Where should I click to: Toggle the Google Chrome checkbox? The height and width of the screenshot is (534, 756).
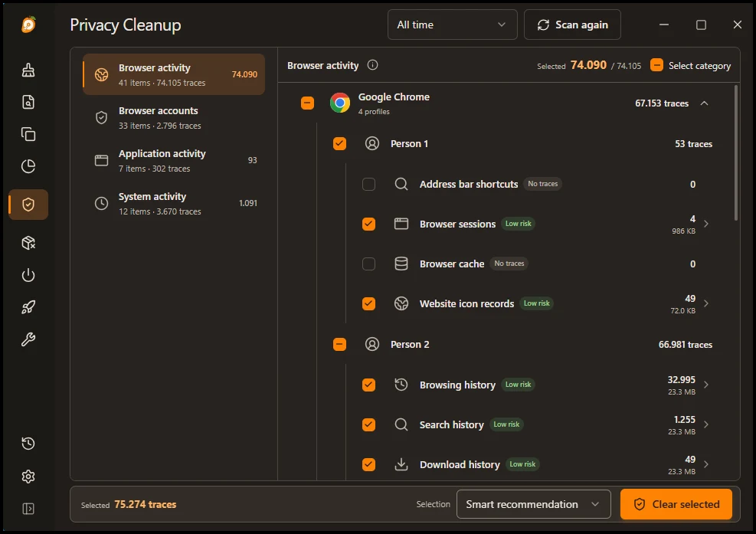click(308, 103)
